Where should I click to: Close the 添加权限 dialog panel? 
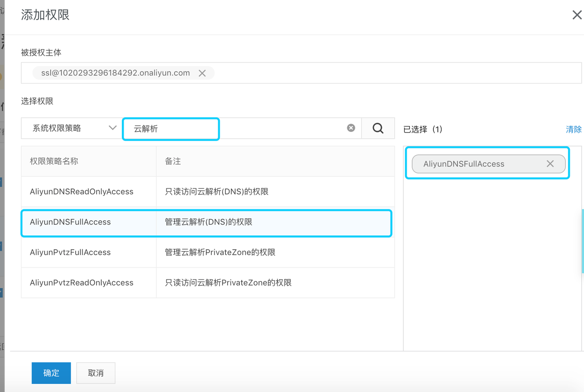pos(577,15)
